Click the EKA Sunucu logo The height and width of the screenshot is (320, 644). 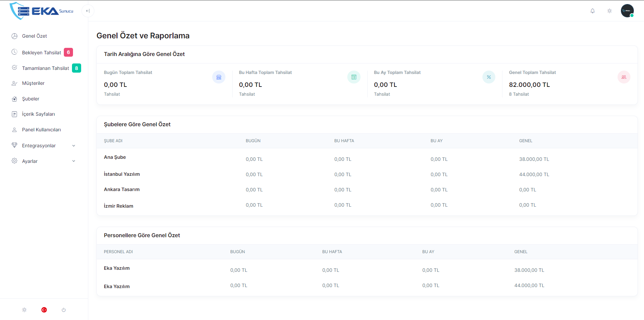pyautogui.click(x=41, y=11)
